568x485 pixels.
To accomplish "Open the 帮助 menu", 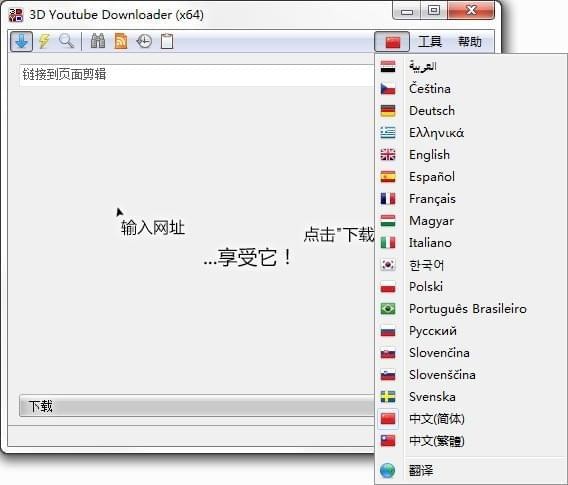I will [x=470, y=42].
